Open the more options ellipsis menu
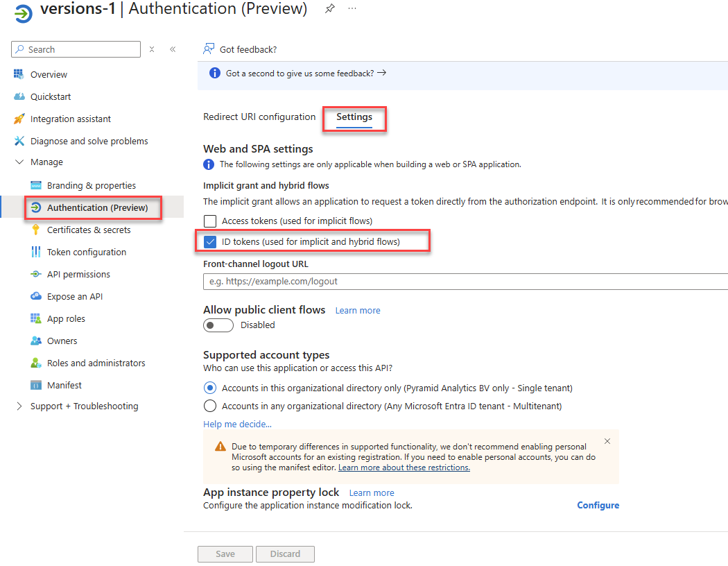This screenshot has height=566, width=728. [352, 8]
